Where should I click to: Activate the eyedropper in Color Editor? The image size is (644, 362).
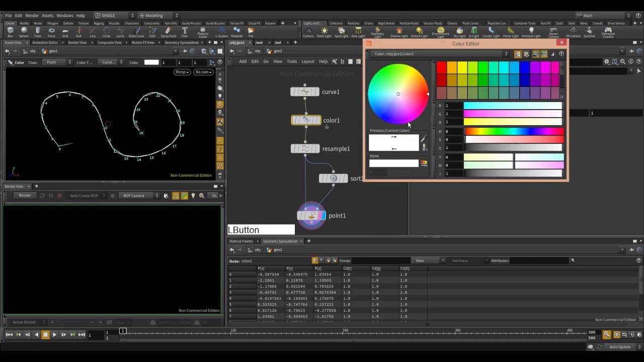423,139
